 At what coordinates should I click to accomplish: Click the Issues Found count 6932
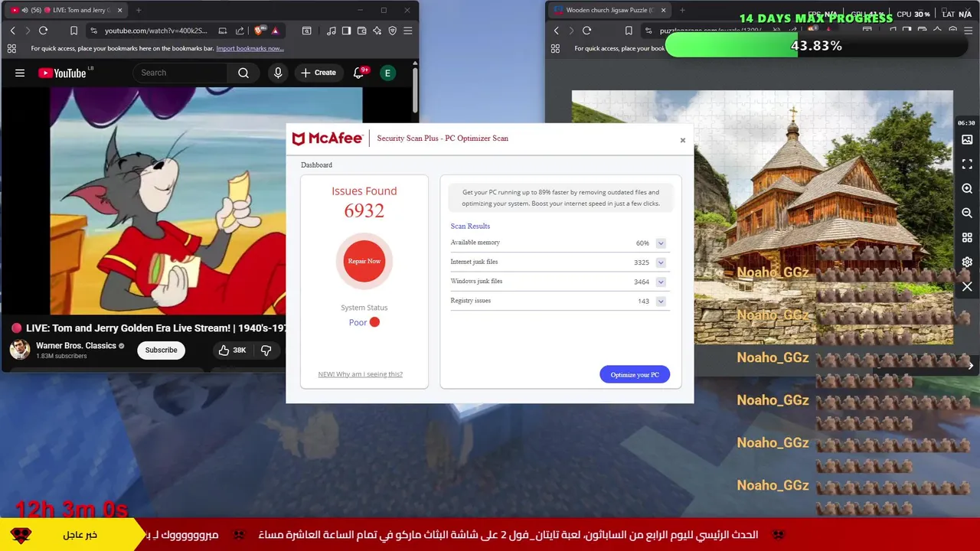[364, 210]
